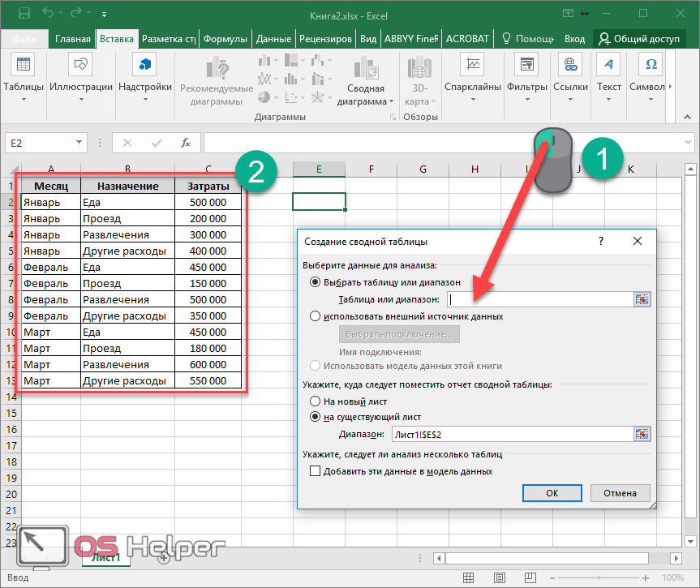Switch to the Формулы ribbon tab
Viewport: 700px width, 588px height.
[225, 38]
